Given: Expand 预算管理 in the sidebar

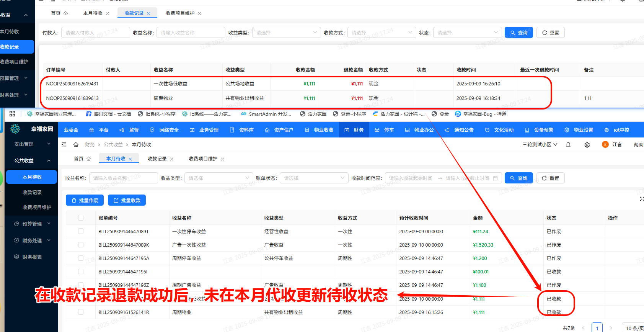Looking at the screenshot, I should point(32,224).
